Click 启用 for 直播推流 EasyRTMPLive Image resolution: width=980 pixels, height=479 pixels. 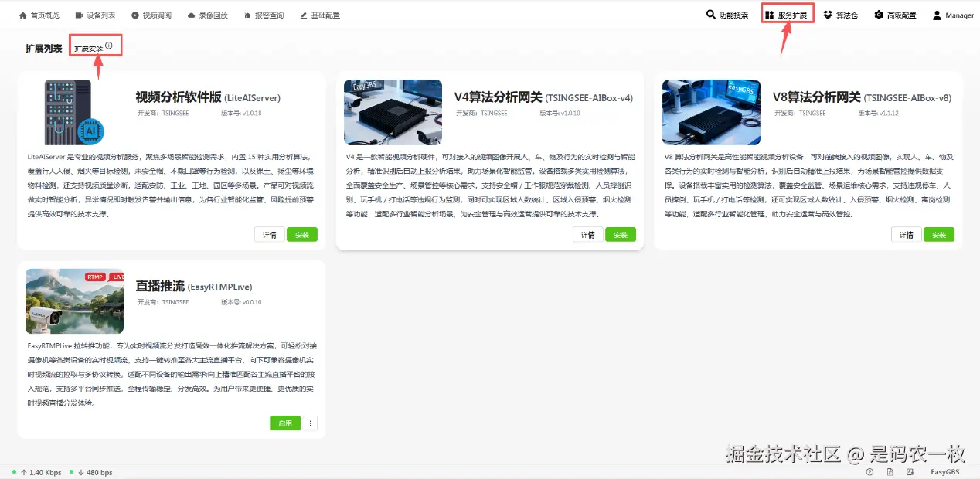pyautogui.click(x=285, y=423)
